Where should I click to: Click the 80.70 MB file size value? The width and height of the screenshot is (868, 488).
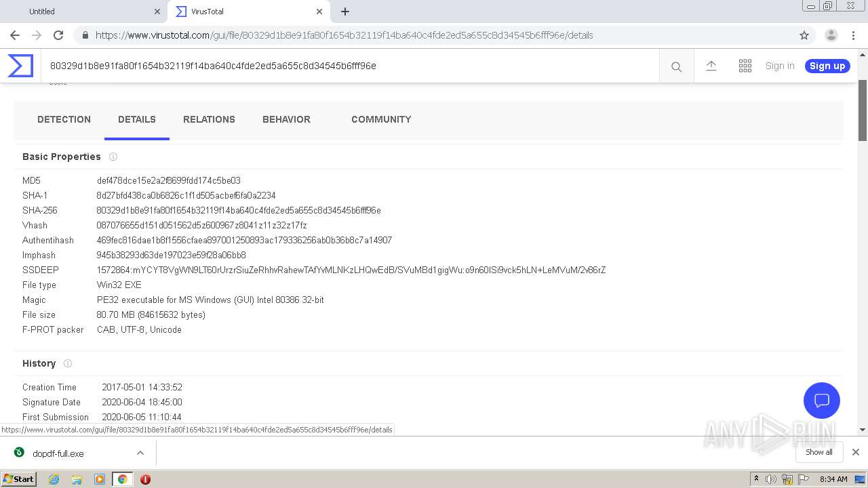coord(151,315)
